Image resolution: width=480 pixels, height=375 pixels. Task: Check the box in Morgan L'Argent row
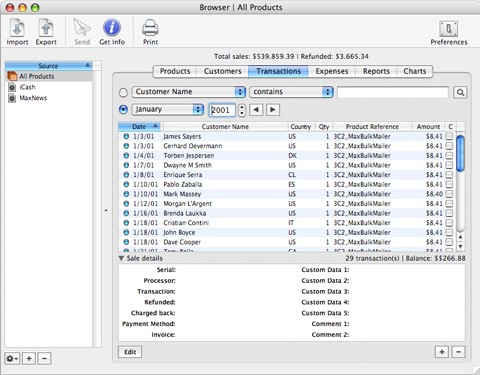point(449,204)
